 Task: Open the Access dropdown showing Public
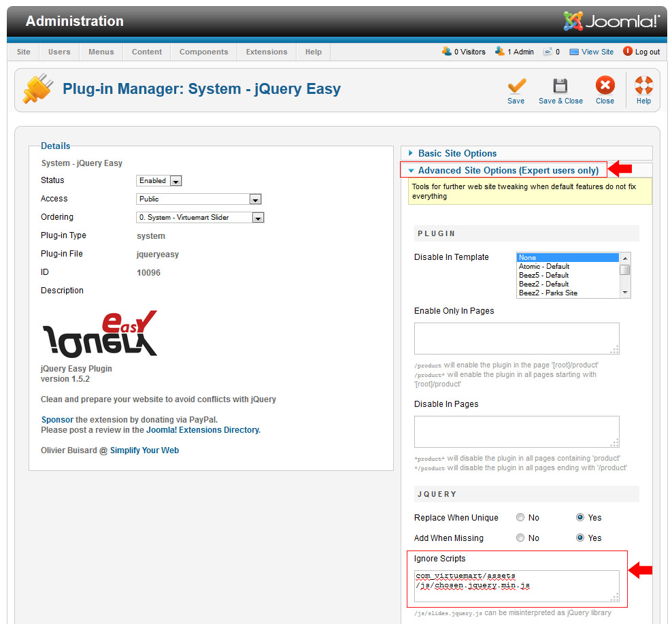point(255,199)
